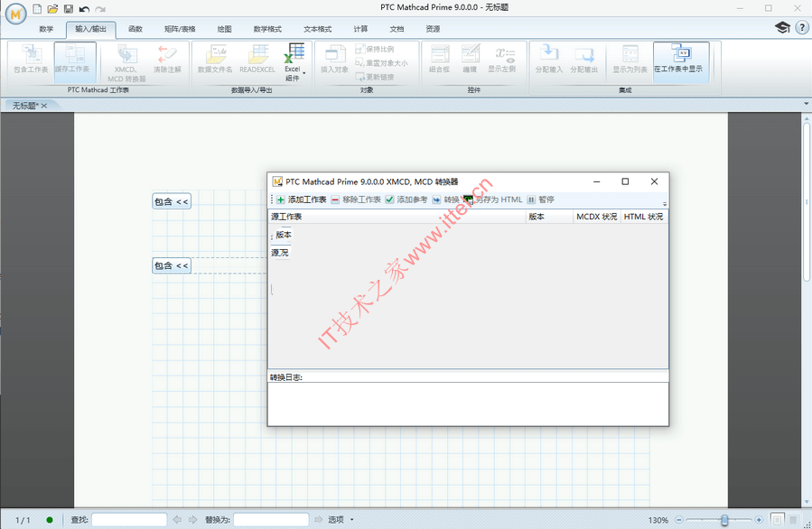Click the 分配输出 ribbon icon

[584, 59]
